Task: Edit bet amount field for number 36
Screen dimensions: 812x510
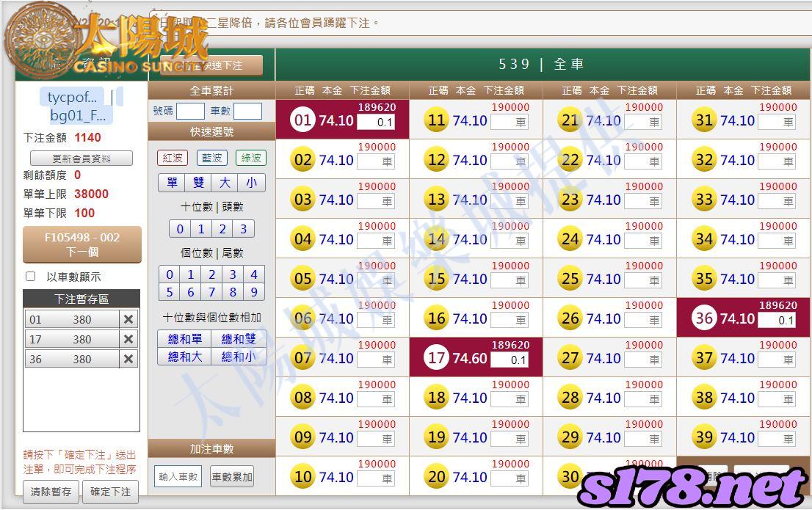Action: (777, 320)
